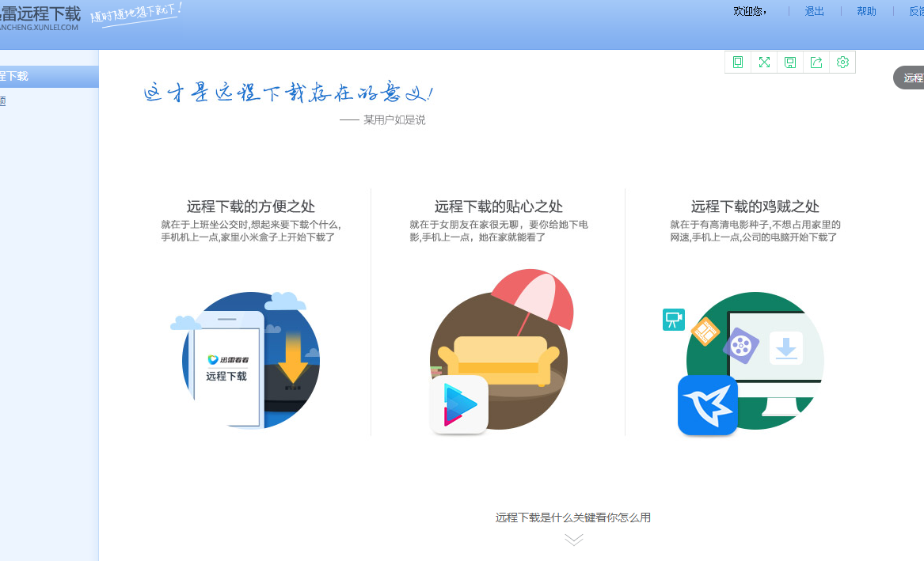Open the green tab on right edge
The height and width of the screenshot is (561, 924).
coord(913,78)
